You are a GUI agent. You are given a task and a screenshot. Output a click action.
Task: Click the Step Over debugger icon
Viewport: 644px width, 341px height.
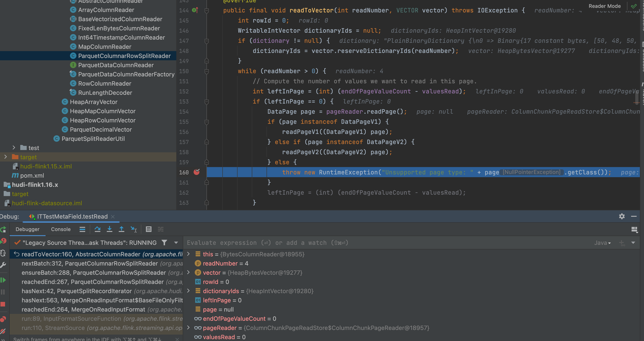[98, 229]
